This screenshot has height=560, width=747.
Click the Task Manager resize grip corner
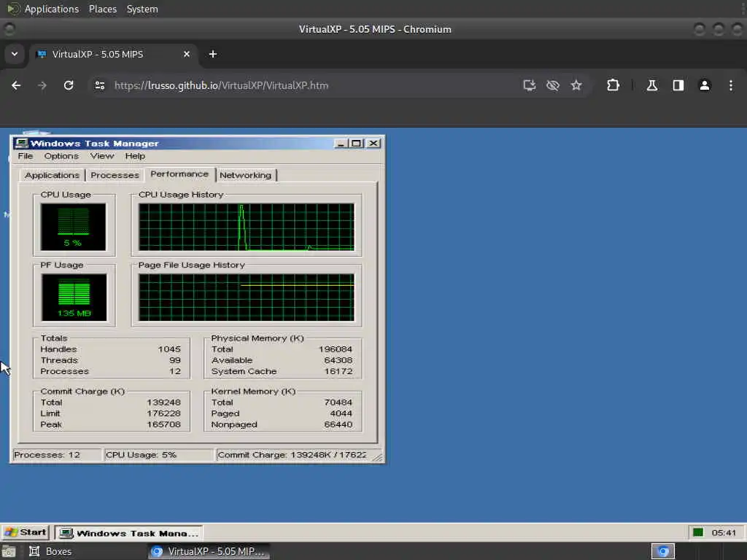tap(377, 457)
